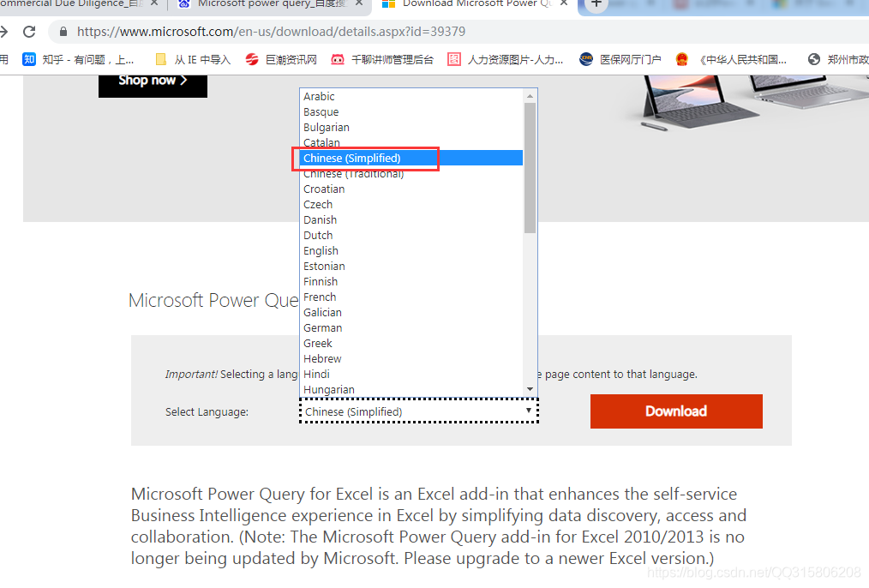
Task: Open the 巨潮资讯网 bookmark
Action: pos(282,59)
